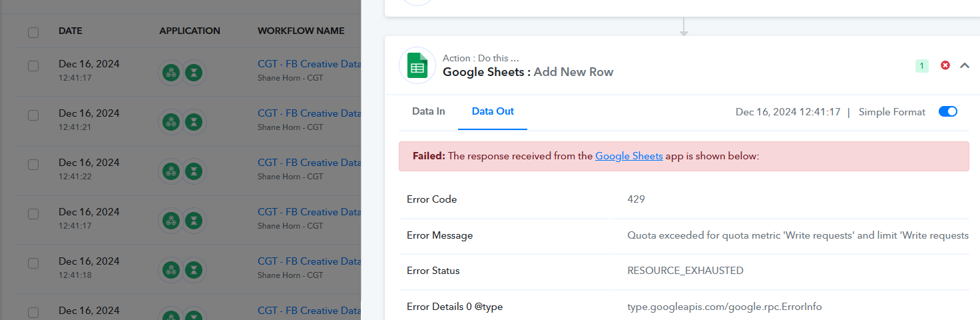Screen dimensions: 980x320
Task: Tick the checkbox for the 12:41:21 entry
Action: coord(33,115)
